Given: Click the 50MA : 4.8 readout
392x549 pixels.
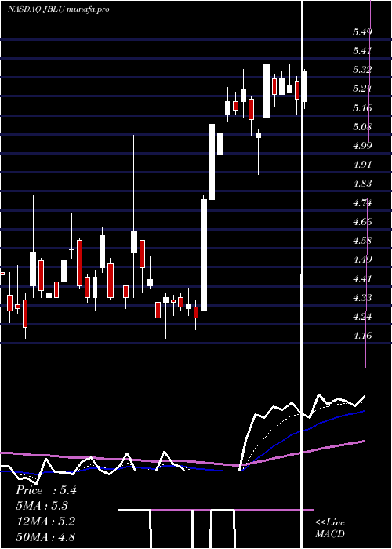Looking at the screenshot, I should point(45,536).
